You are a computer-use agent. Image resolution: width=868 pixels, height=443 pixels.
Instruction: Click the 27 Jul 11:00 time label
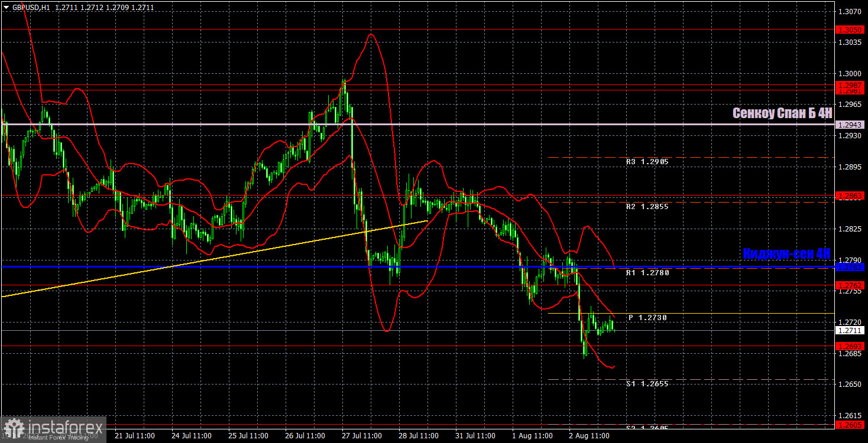362,436
